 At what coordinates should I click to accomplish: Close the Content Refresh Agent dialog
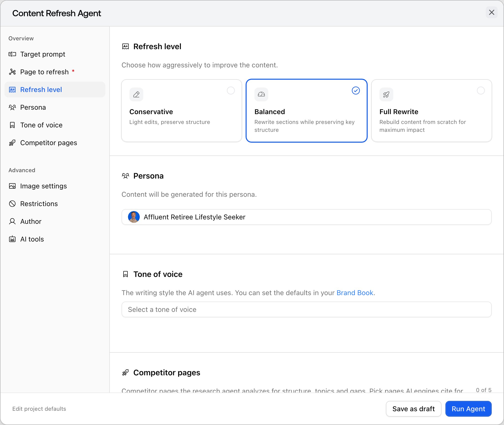click(492, 13)
